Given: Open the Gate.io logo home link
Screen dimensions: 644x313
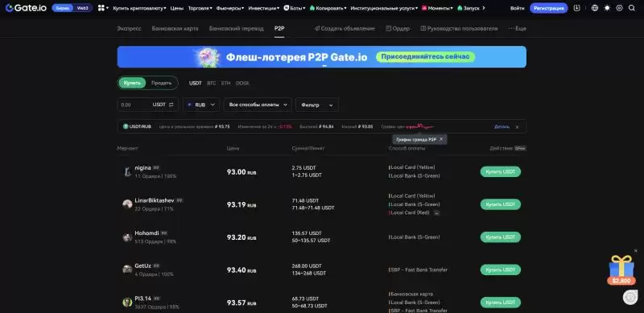Looking at the screenshot, I should pos(26,8).
